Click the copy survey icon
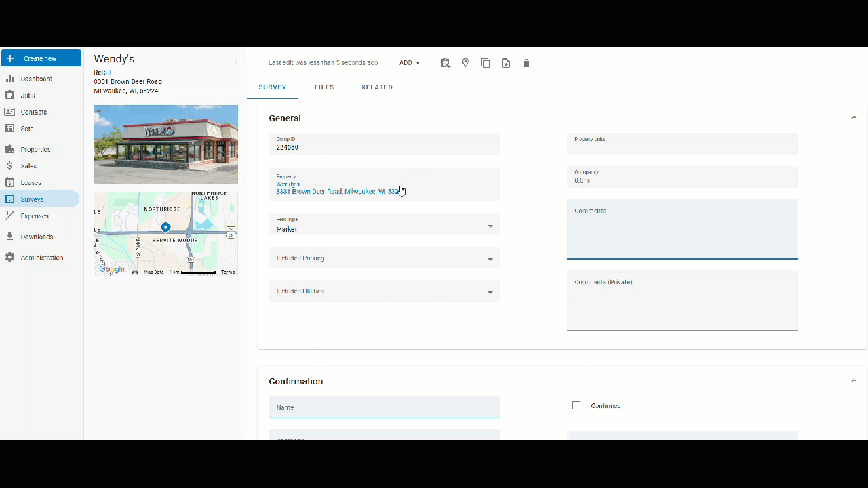The image size is (868, 488). pos(486,63)
